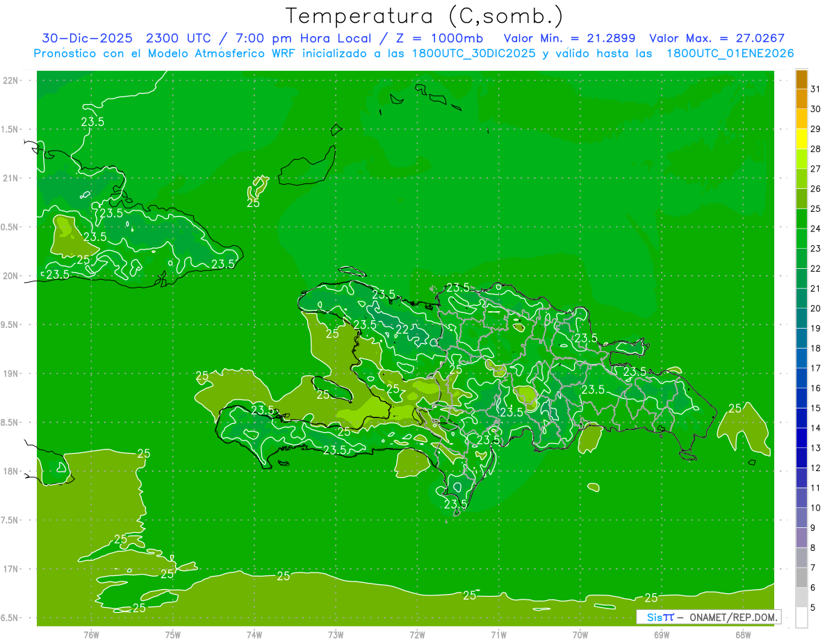Click the 5 label on the color scale

pos(813,607)
